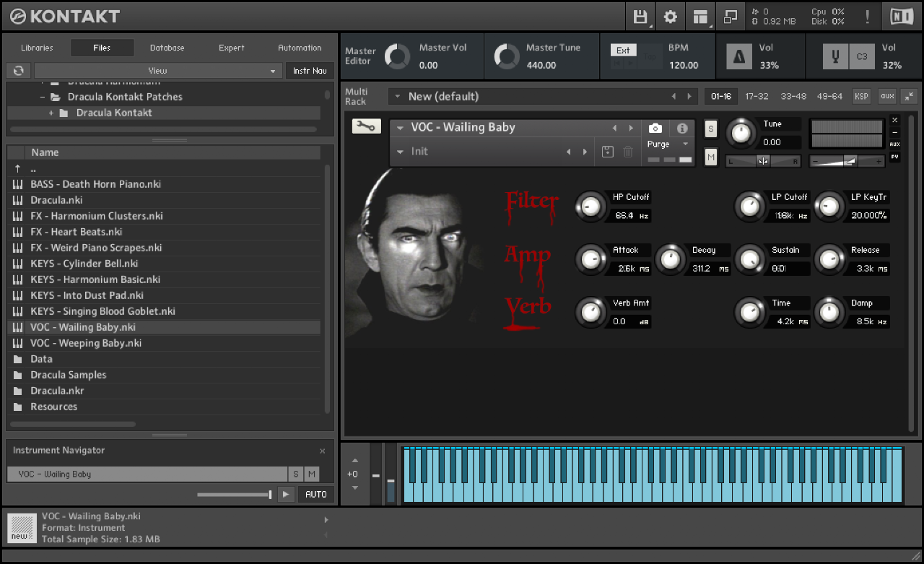Mute the Wailing Baby instrument
Screen dimensions: 924x564
[711, 157]
